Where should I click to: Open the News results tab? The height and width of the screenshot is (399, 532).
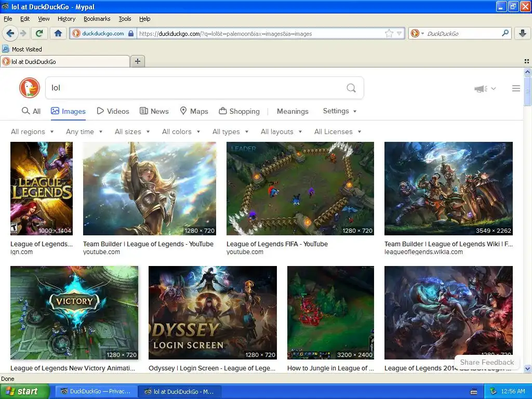[154, 111]
